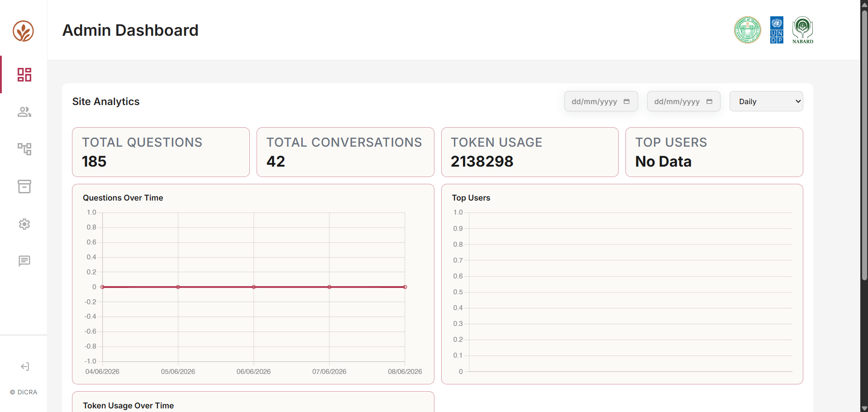The image size is (868, 412).
Task: Select the Total Questions card
Action: pos(161,152)
